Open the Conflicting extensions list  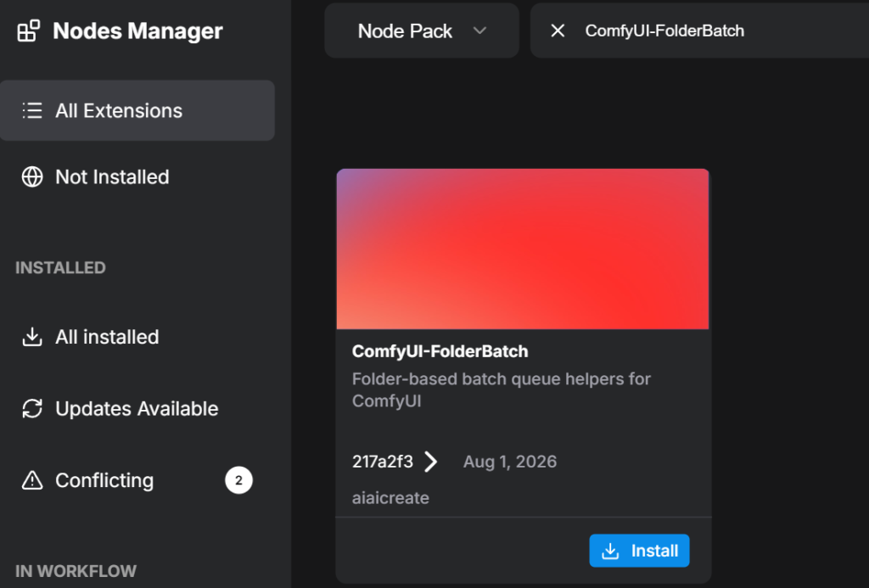point(137,480)
